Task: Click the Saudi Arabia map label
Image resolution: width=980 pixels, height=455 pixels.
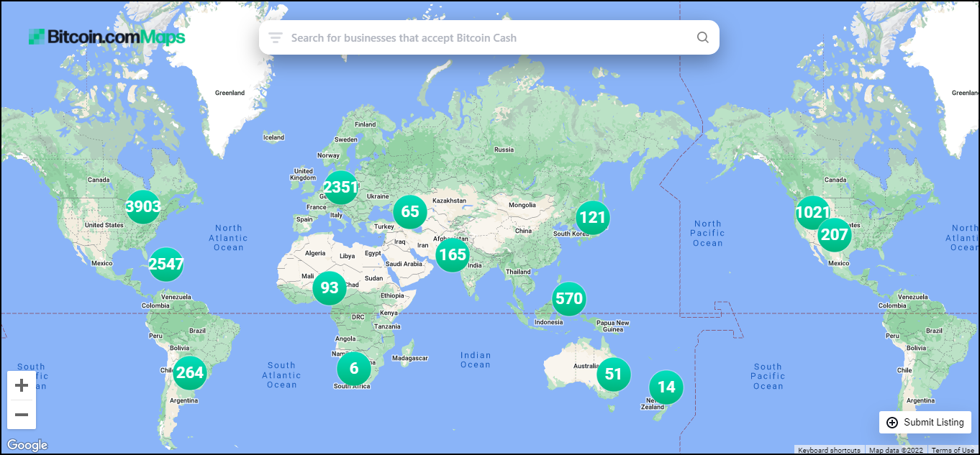Action: (x=404, y=264)
